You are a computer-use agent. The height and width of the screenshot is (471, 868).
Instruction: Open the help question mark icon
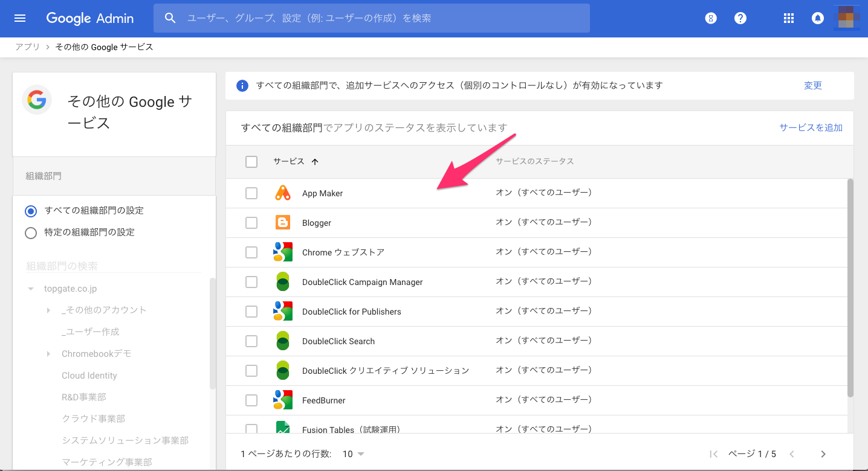point(740,18)
